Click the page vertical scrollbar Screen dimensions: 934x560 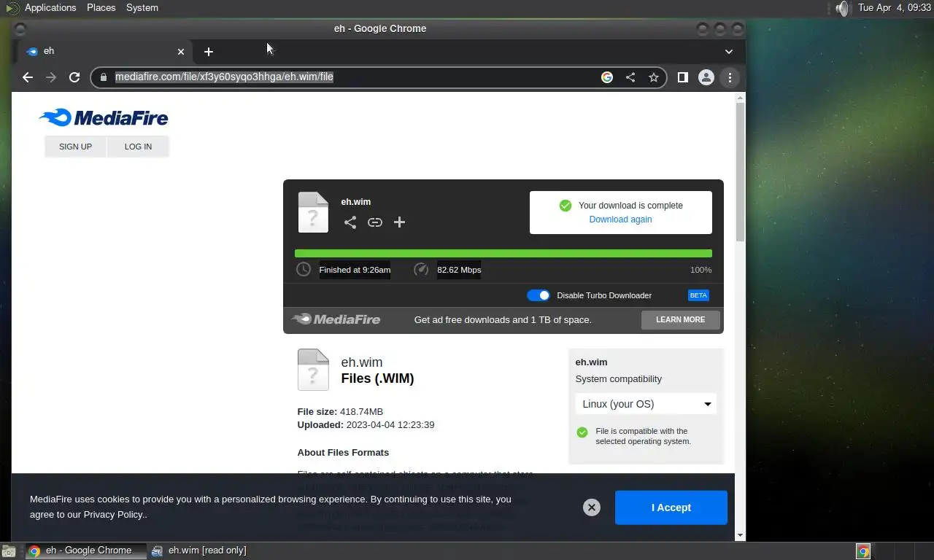coord(741,172)
